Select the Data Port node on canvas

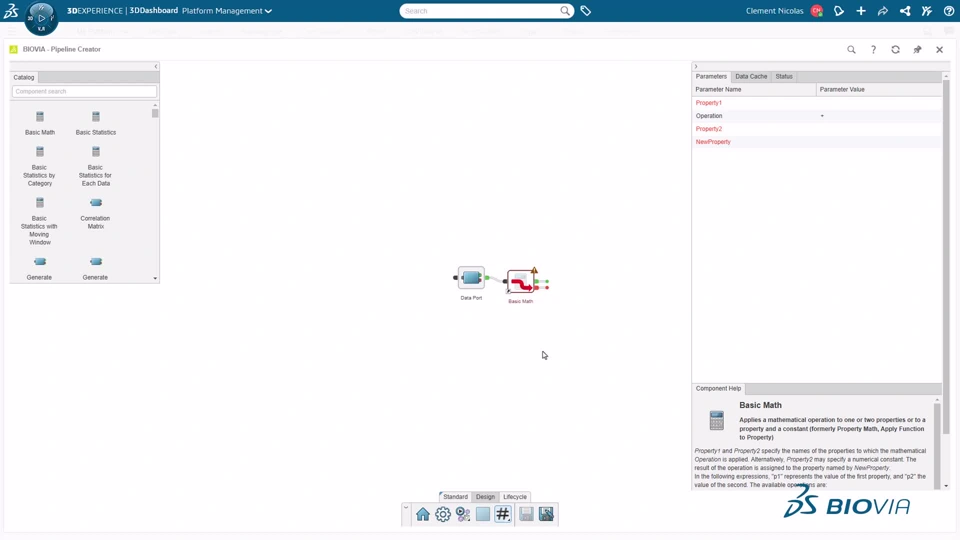[471, 278]
